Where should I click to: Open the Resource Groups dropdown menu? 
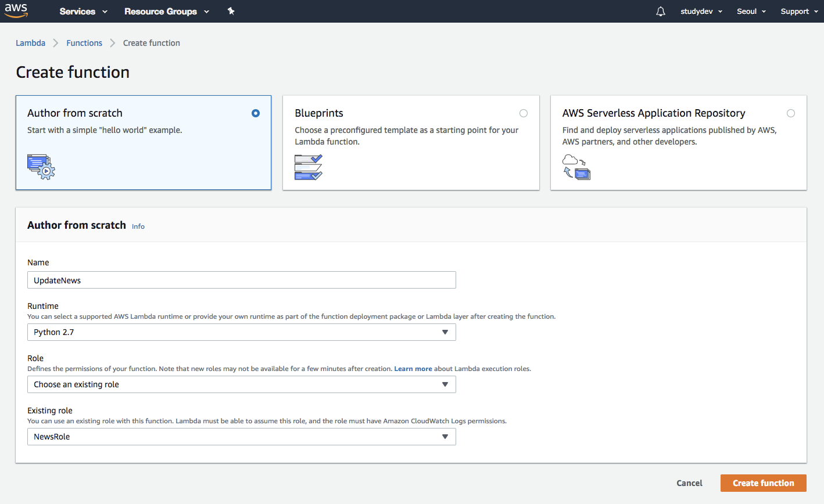point(167,11)
